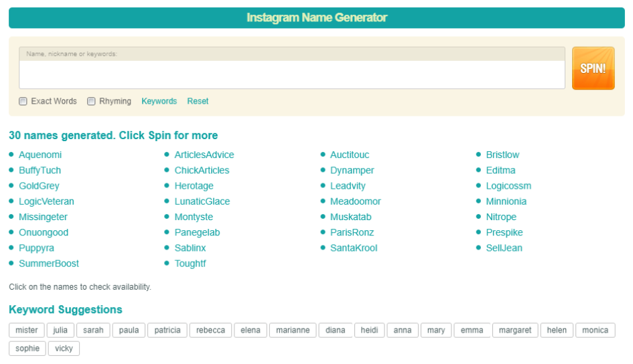Select the Prespike name
Image resolution: width=633 pixels, height=364 pixels.
(504, 233)
